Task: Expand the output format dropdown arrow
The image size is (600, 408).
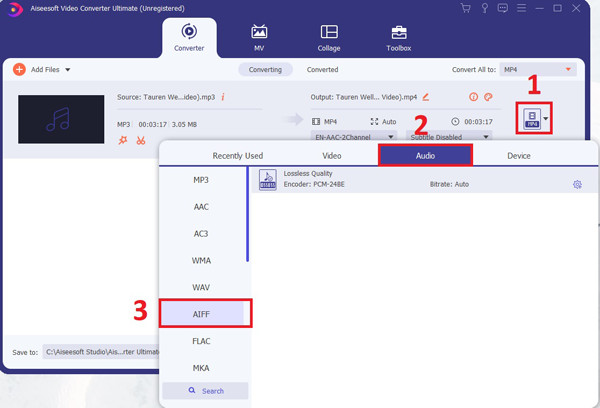Action: [546, 119]
